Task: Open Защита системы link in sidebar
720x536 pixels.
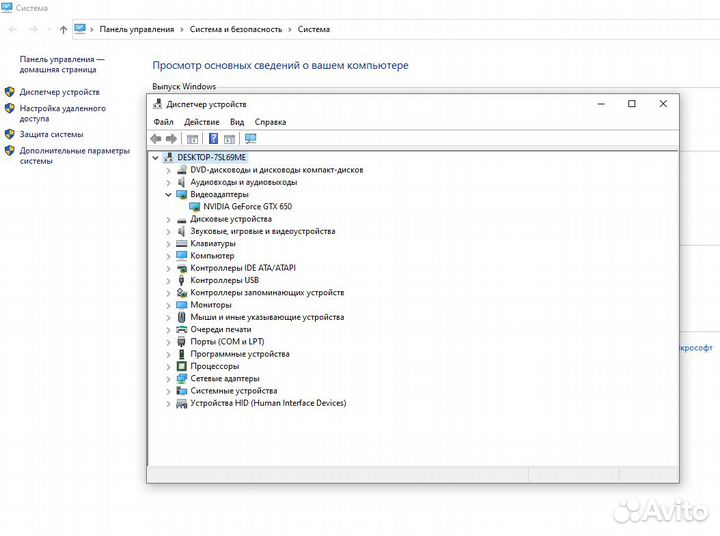Action: coord(51,134)
